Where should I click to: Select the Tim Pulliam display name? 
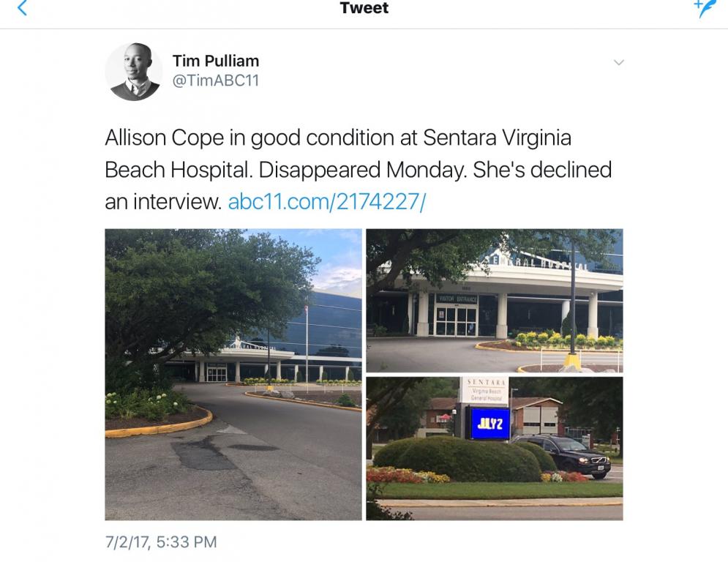[216, 61]
